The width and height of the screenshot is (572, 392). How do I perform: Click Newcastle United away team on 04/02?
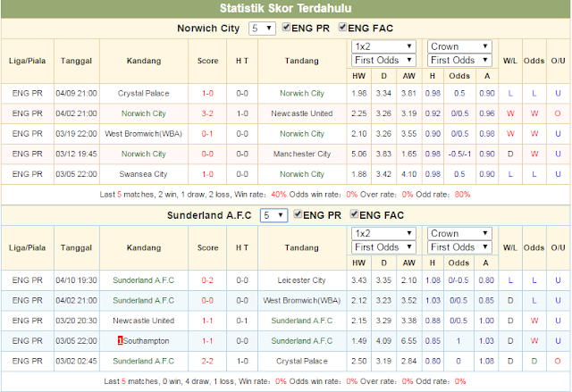tap(302, 113)
